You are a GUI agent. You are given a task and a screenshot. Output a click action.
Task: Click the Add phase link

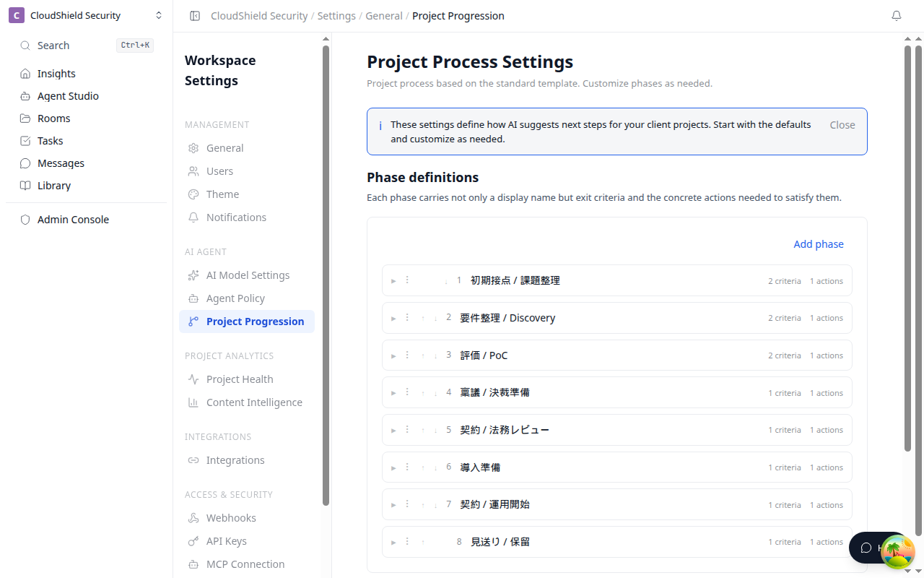pos(819,244)
